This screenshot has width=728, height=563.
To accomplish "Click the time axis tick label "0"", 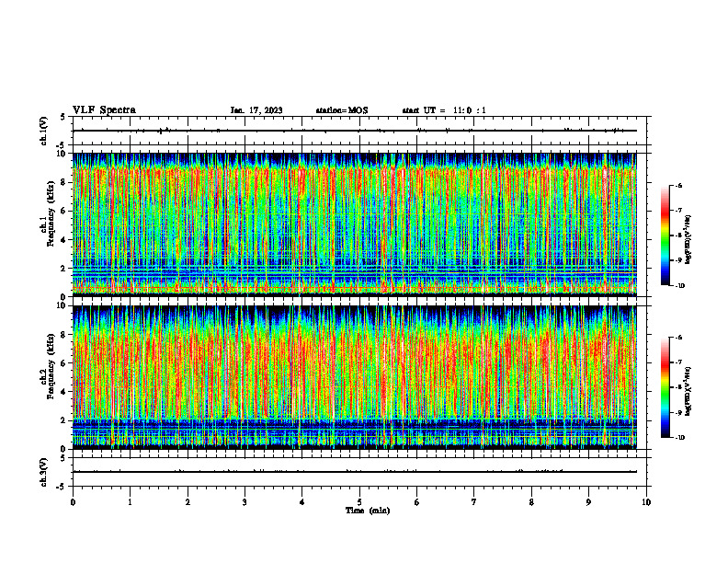I will pos(73,502).
